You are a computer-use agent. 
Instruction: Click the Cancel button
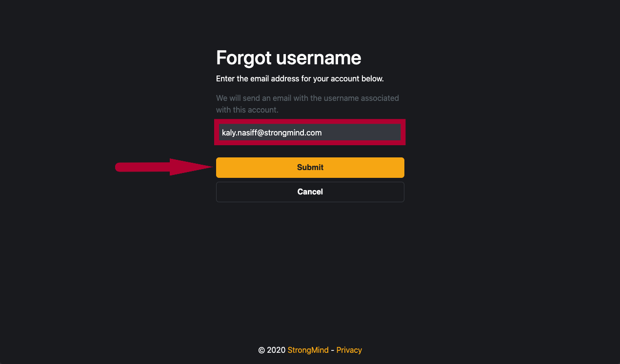310,192
